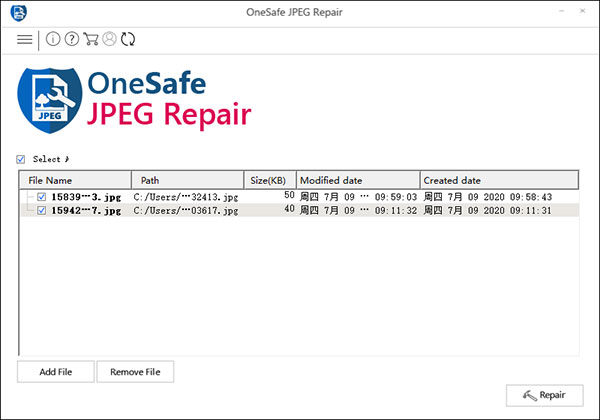Image resolution: width=600 pixels, height=420 pixels.
Task: Click the info icon in toolbar
Action: point(53,39)
